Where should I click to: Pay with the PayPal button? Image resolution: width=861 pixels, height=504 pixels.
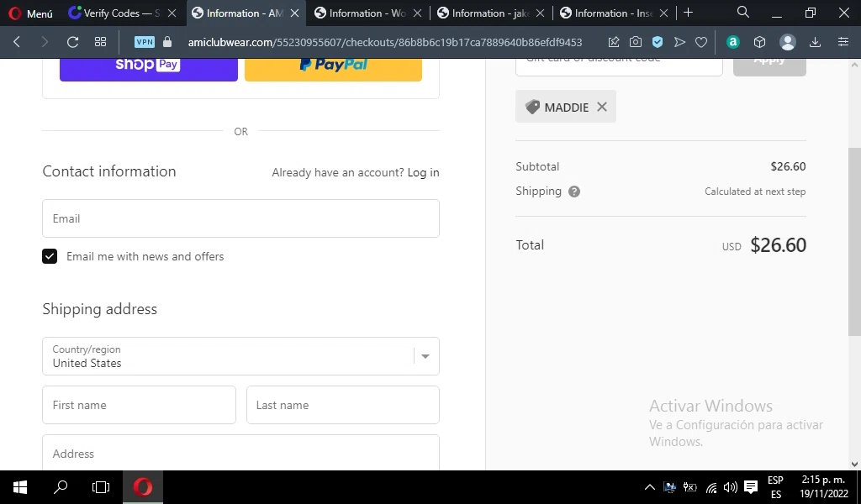(x=333, y=66)
